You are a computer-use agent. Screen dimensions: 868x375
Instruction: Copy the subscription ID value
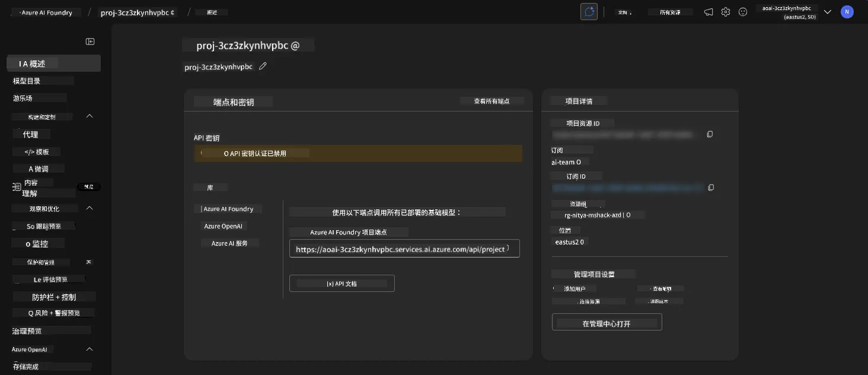tap(711, 188)
